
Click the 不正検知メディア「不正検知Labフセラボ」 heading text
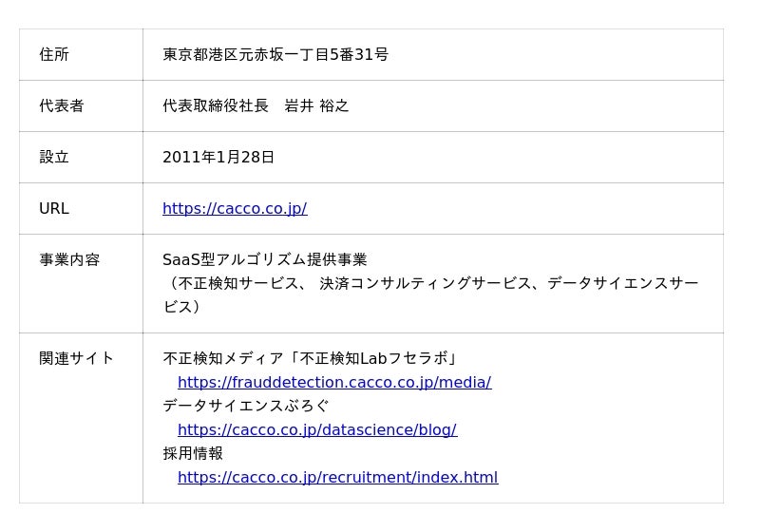[311, 359]
